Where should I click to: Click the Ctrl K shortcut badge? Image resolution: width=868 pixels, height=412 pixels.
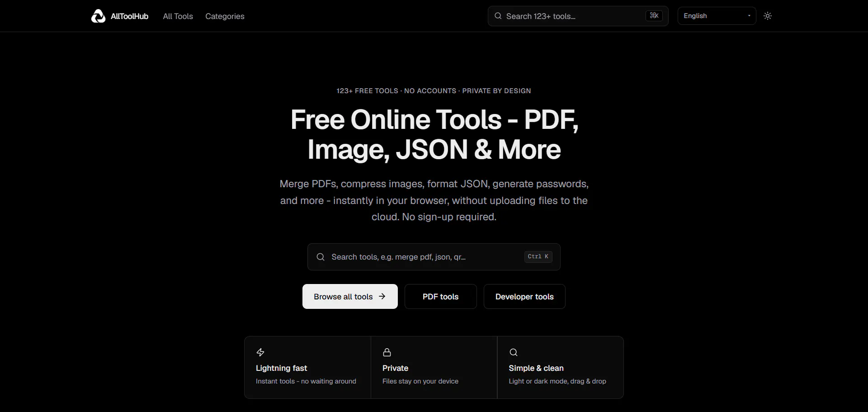coord(538,256)
